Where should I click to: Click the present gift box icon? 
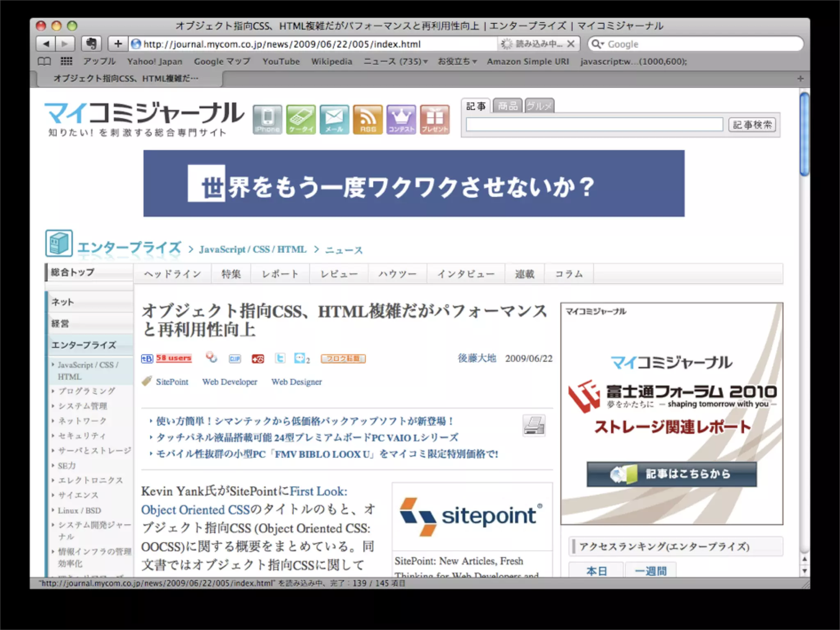[435, 119]
